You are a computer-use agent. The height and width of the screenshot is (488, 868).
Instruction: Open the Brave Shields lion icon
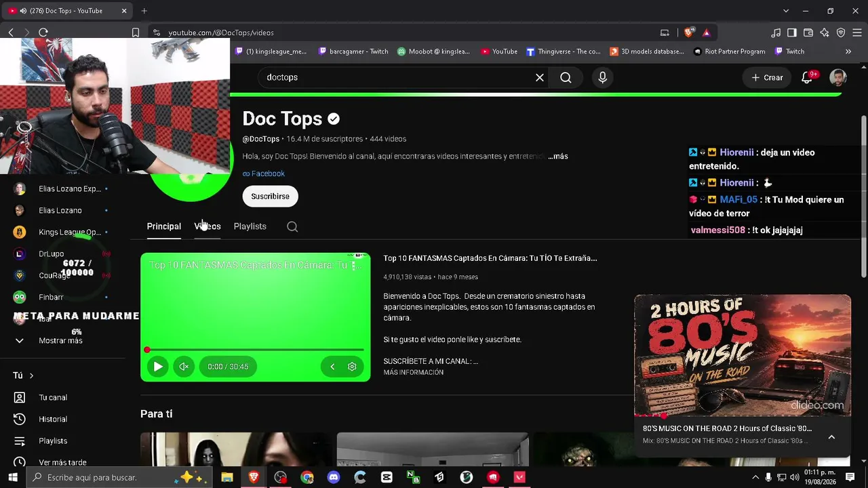(x=689, y=33)
